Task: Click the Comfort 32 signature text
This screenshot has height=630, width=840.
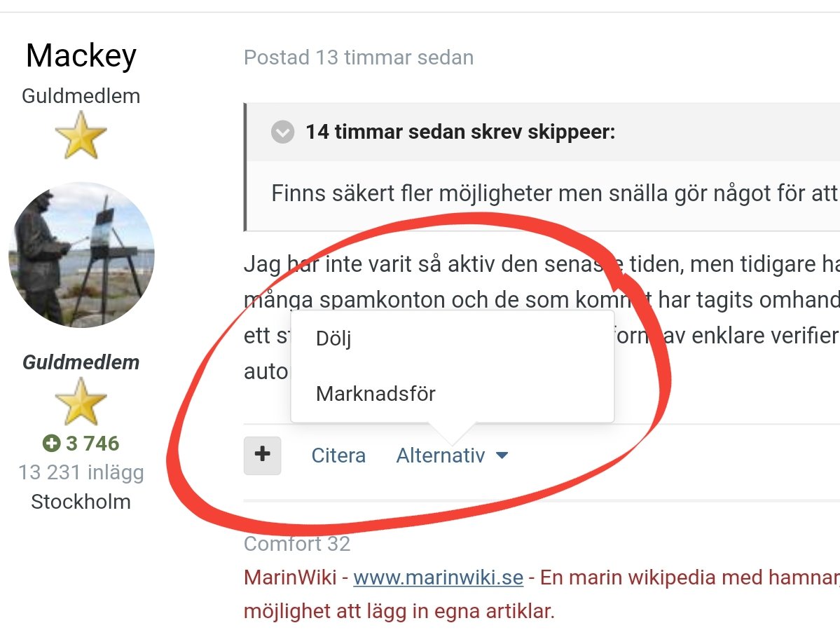Action: pyautogui.click(x=297, y=544)
